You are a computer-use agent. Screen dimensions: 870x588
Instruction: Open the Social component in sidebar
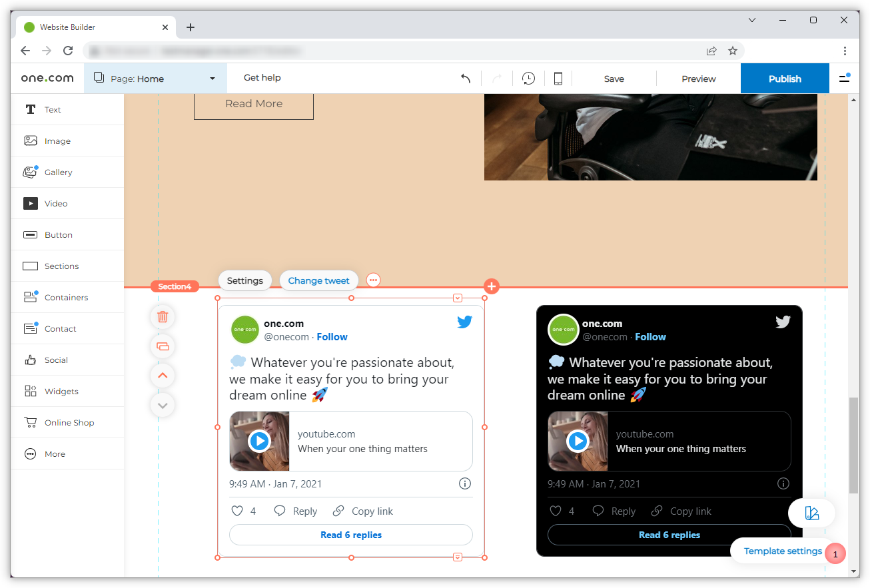coord(67,360)
